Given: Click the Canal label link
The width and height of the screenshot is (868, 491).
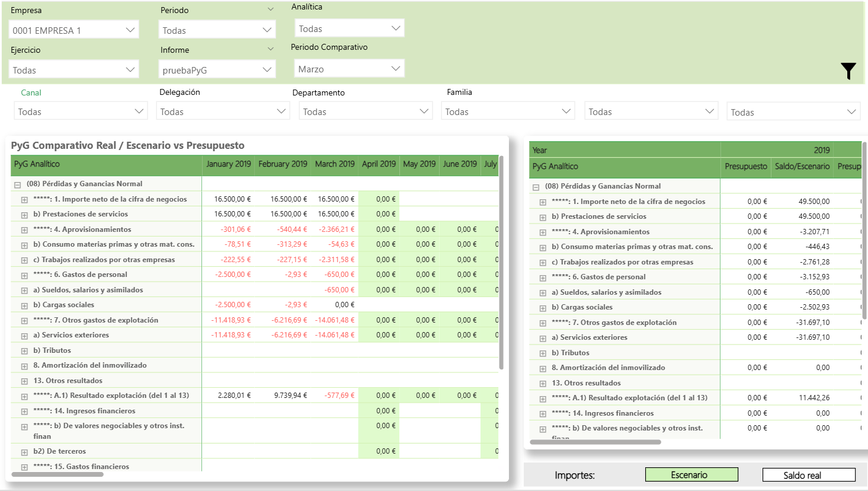Looking at the screenshot, I should coord(31,93).
